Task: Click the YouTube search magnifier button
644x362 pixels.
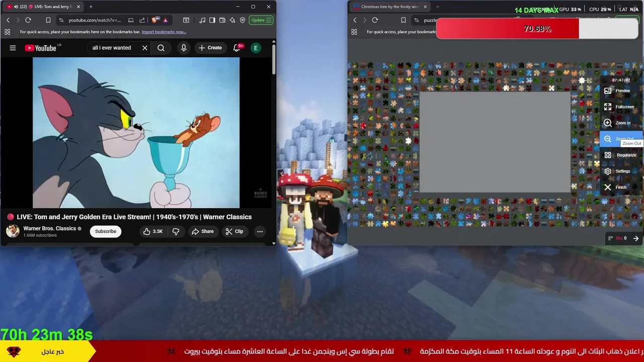Action: click(161, 48)
